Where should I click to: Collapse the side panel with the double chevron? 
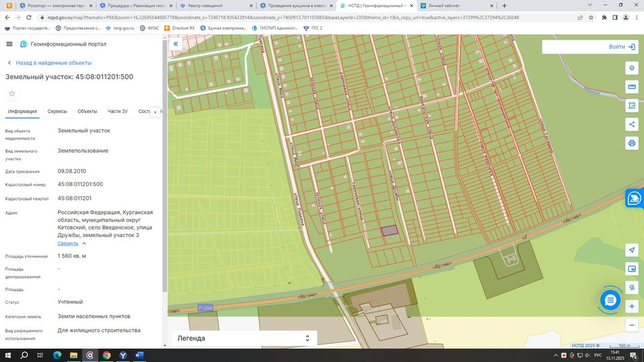pyautogui.click(x=175, y=44)
